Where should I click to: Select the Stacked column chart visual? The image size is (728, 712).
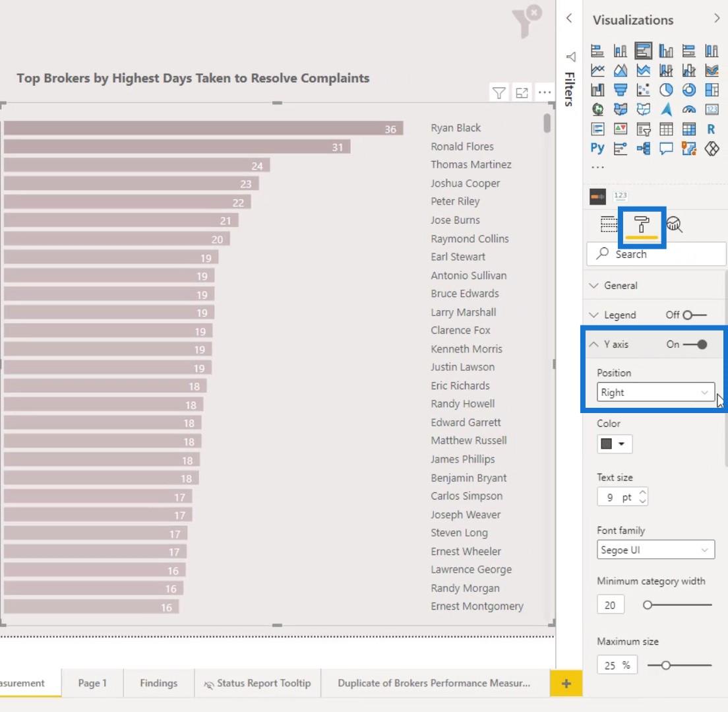[x=621, y=50]
